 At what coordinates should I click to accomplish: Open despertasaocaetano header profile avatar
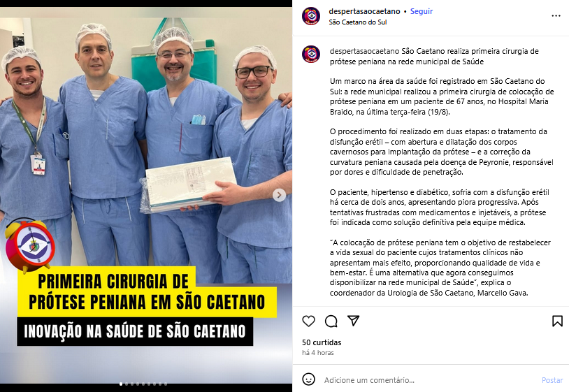coord(311,16)
